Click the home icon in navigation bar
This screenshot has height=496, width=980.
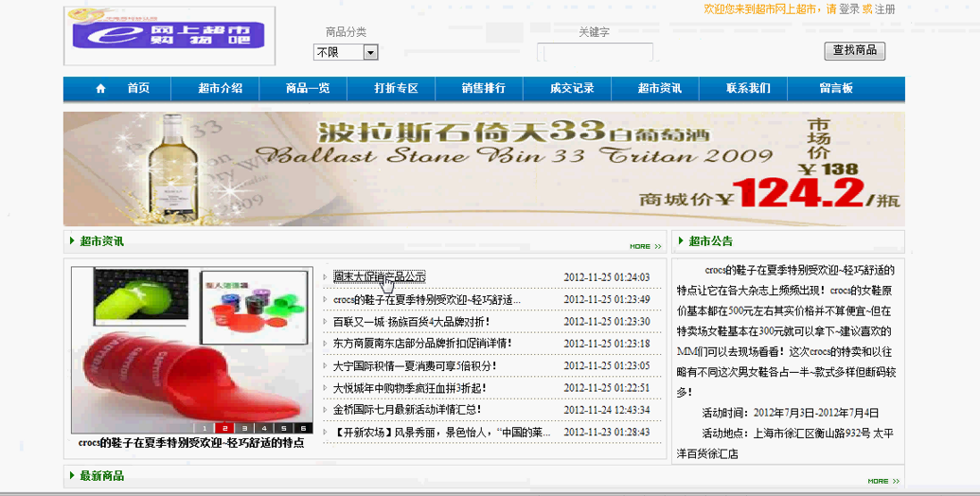[x=100, y=89]
